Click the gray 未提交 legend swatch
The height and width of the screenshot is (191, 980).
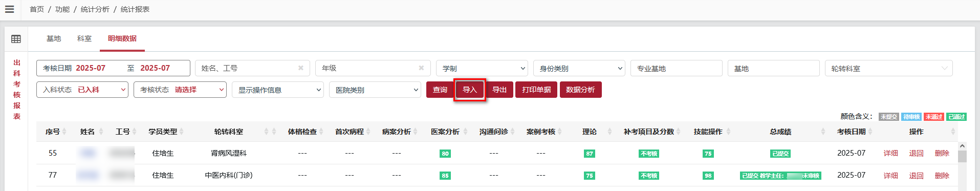click(x=889, y=117)
